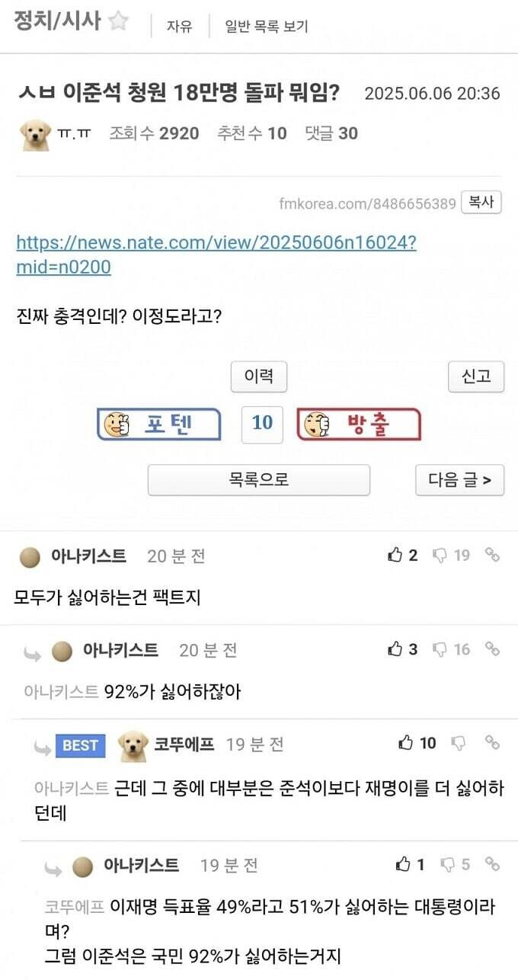This screenshot has height=980, width=518.
Task: Upvote the post with the 포텐 button
Action: [x=159, y=424]
